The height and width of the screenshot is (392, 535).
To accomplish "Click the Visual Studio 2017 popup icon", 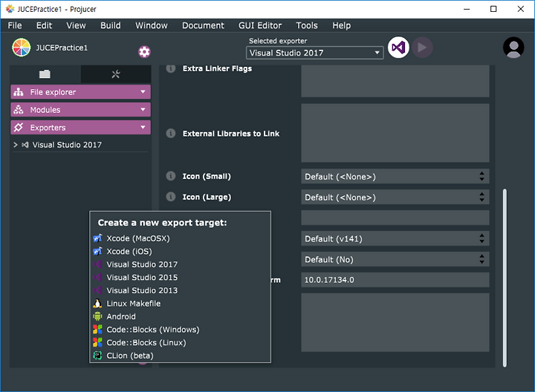I will pos(97,264).
